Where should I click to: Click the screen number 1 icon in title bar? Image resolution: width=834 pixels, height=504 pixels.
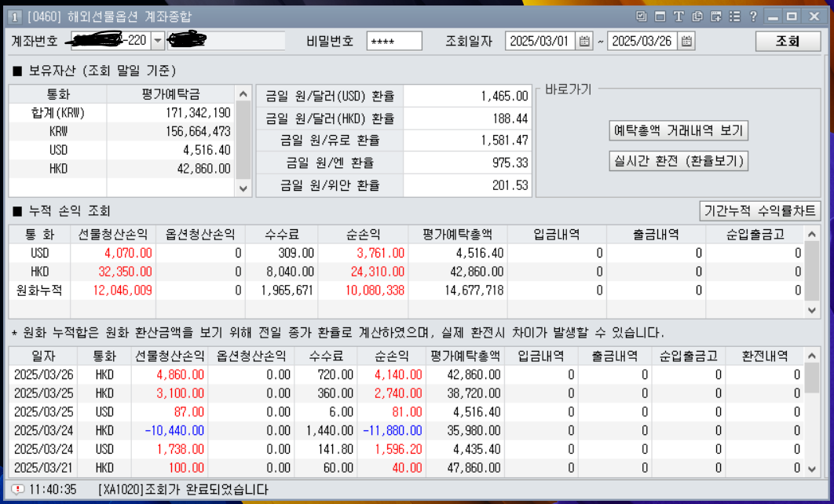[x=14, y=17]
